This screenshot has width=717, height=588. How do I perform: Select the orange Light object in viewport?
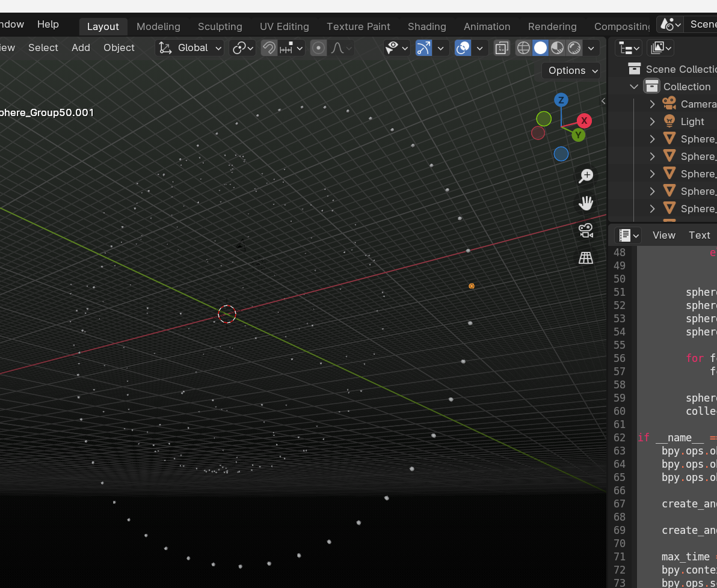[472, 286]
